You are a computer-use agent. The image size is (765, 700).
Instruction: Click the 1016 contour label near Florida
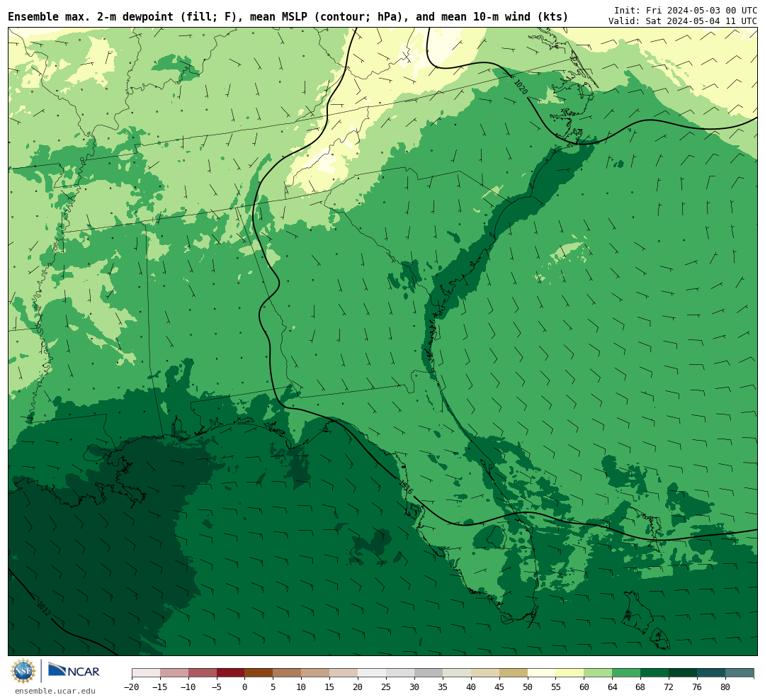(x=406, y=487)
